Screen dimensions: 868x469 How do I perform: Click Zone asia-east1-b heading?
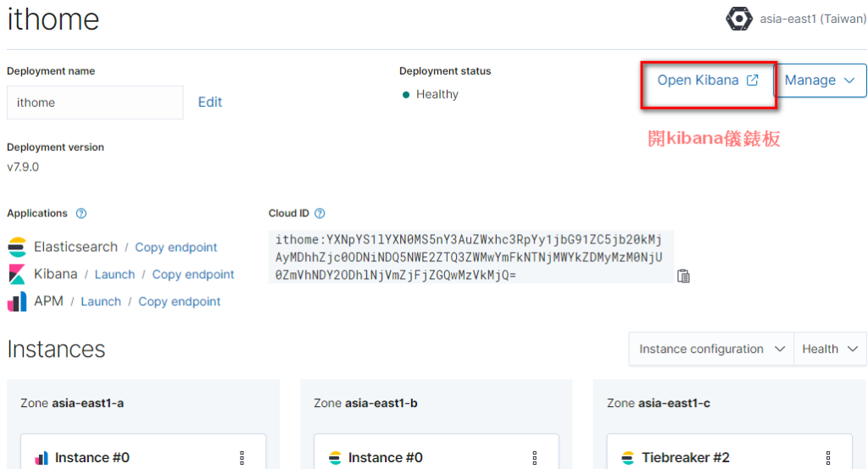tap(365, 403)
